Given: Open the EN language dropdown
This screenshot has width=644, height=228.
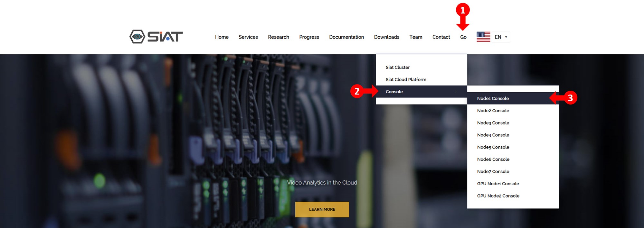Looking at the screenshot, I should pos(501,37).
